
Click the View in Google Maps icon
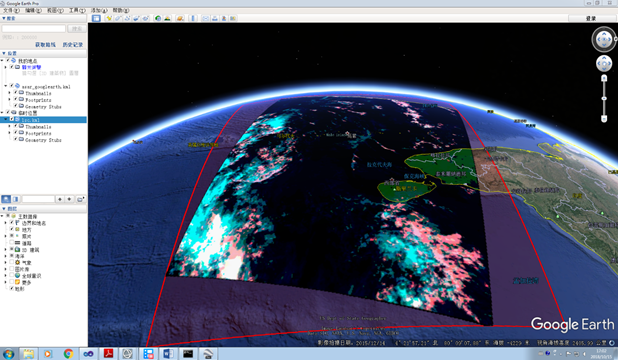[x=233, y=18]
